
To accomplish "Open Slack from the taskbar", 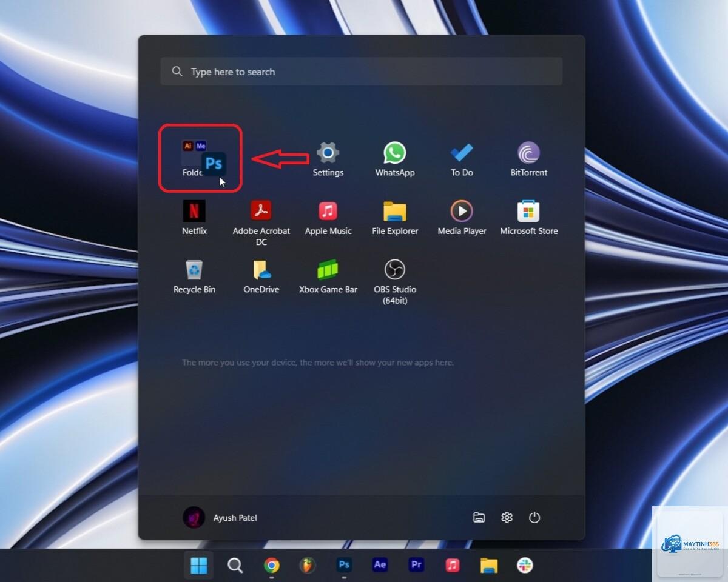I will 525,565.
